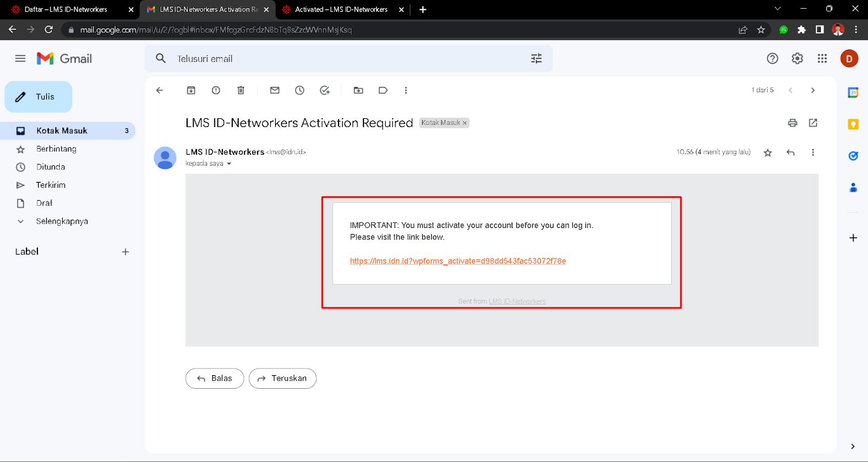Image resolution: width=868 pixels, height=462 pixels.
Task: Focus the Telusuri email search field
Action: click(x=347, y=59)
